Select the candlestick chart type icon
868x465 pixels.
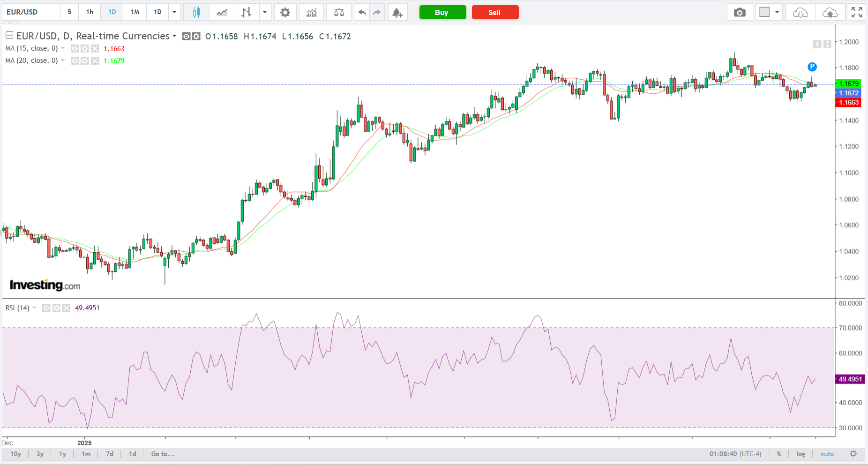(196, 12)
